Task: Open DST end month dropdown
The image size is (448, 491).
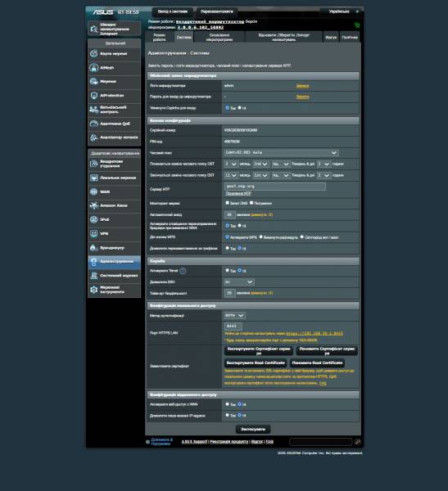Action: point(231,175)
